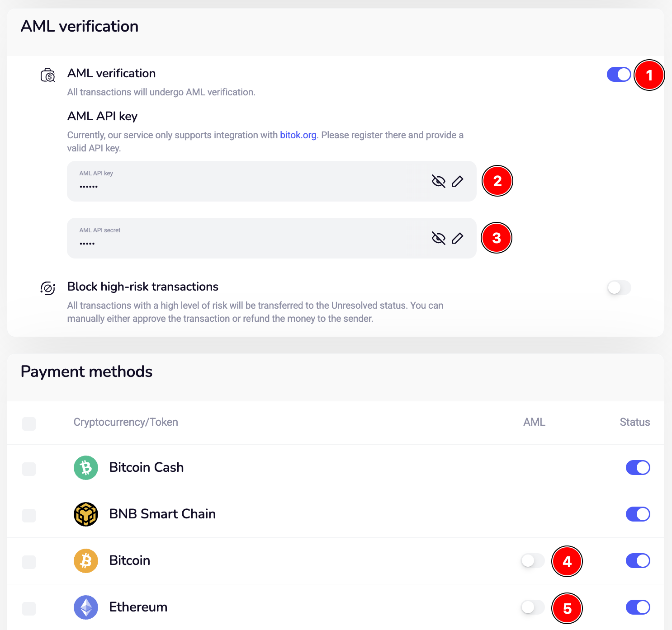This screenshot has height=630, width=672.
Task: Click the Ethereum logo icon
Action: point(86,607)
